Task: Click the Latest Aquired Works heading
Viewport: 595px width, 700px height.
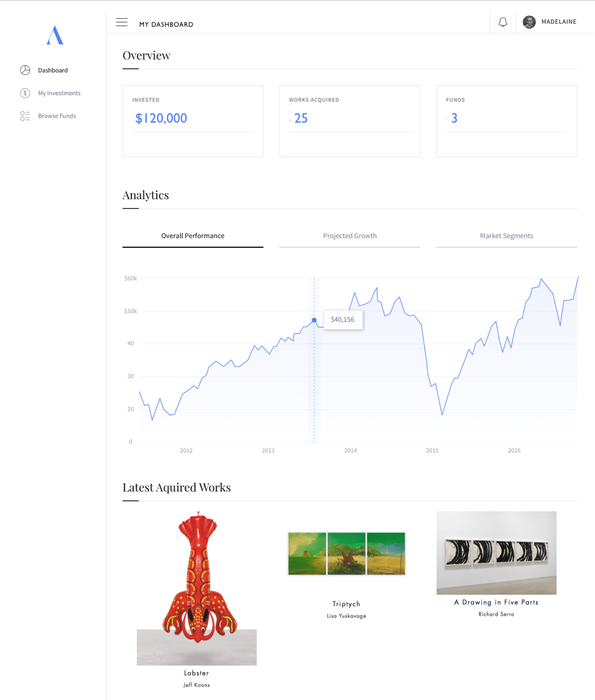Action: 177,487
